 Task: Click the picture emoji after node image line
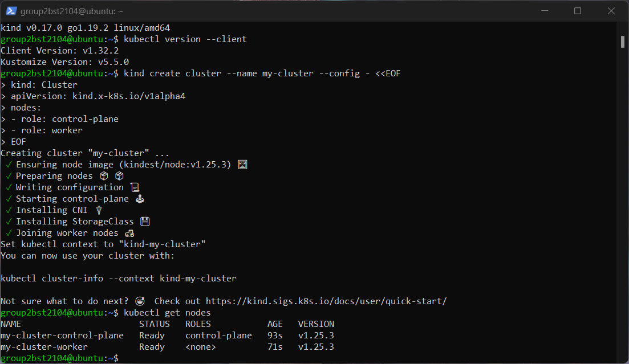point(242,165)
